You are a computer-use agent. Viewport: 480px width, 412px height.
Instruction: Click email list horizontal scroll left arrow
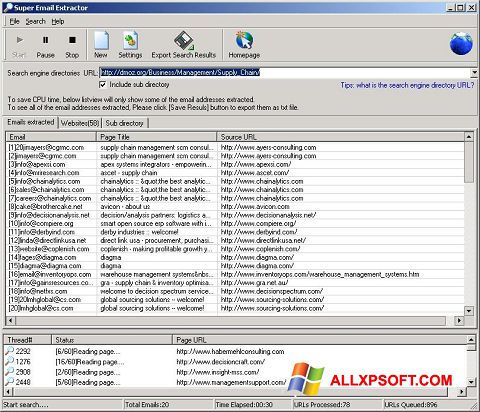(x=10, y=320)
